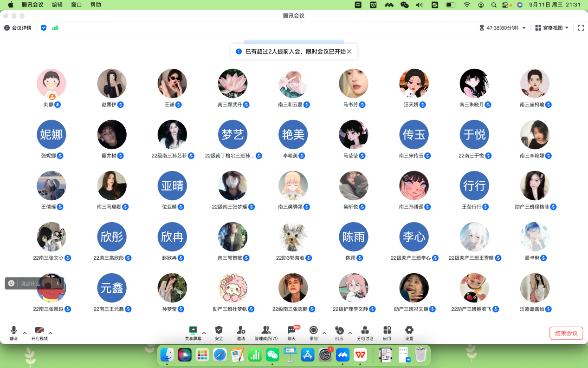The height and width of the screenshot is (368, 588).
Task: Open Meeting Details (会议详情) link
Action: 18,28
